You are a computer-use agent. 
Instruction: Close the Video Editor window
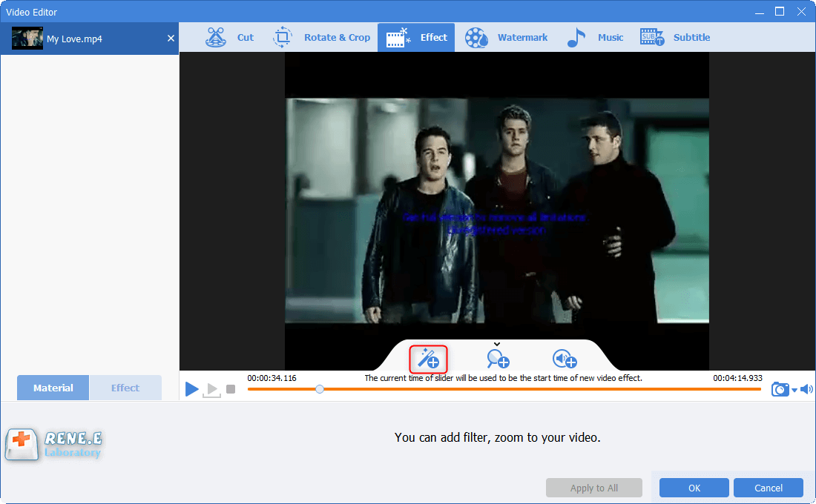click(801, 11)
